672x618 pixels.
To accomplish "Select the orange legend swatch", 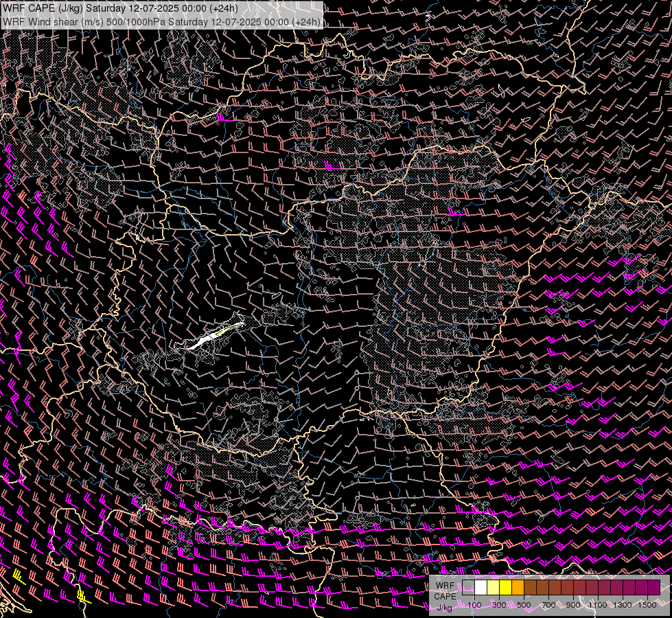I will [x=518, y=587].
